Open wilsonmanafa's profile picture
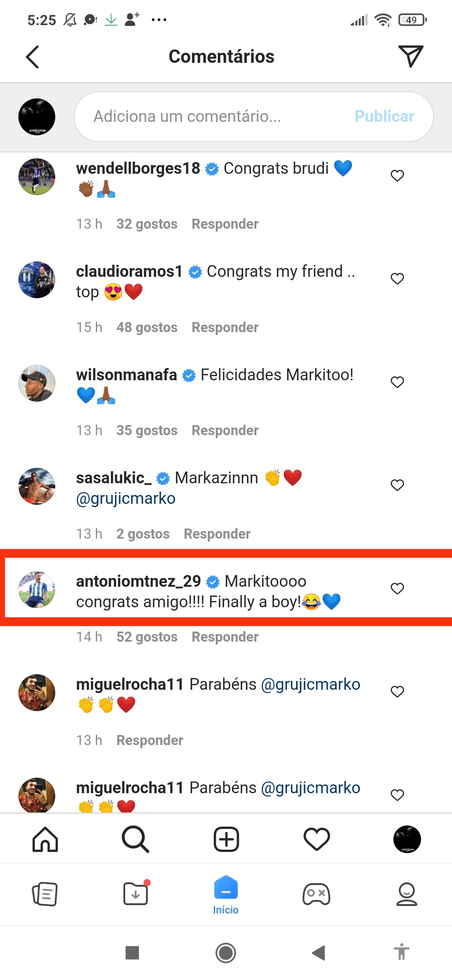452x980 pixels. (x=37, y=383)
